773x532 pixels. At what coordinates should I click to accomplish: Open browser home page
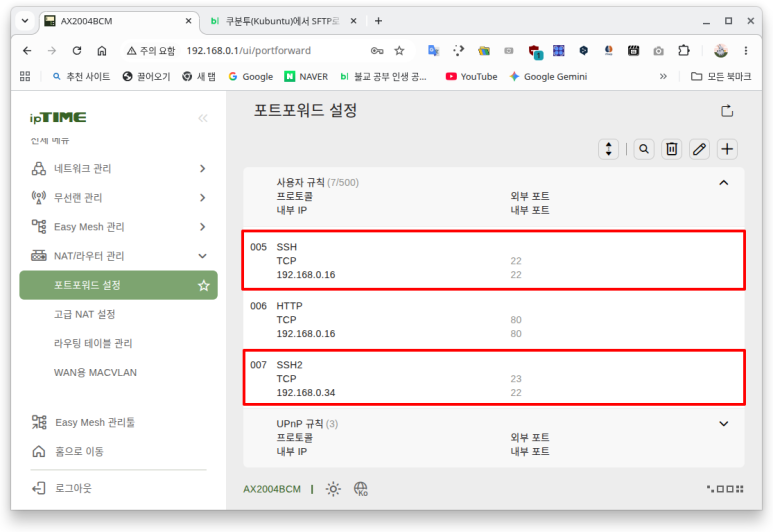pos(102,50)
